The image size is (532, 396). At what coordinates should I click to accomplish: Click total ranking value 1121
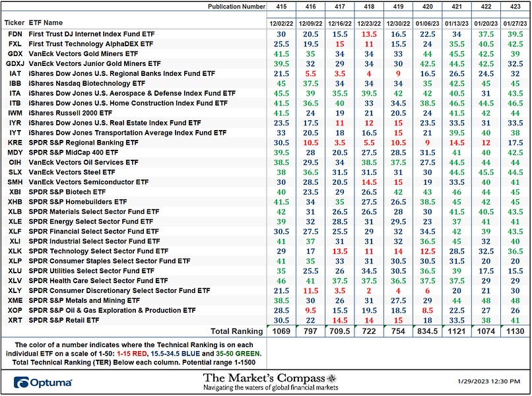click(457, 331)
